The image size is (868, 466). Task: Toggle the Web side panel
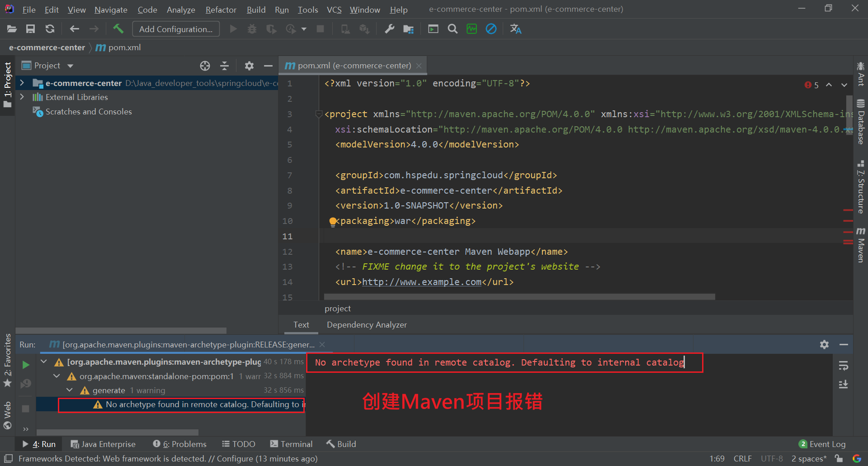coord(8,415)
